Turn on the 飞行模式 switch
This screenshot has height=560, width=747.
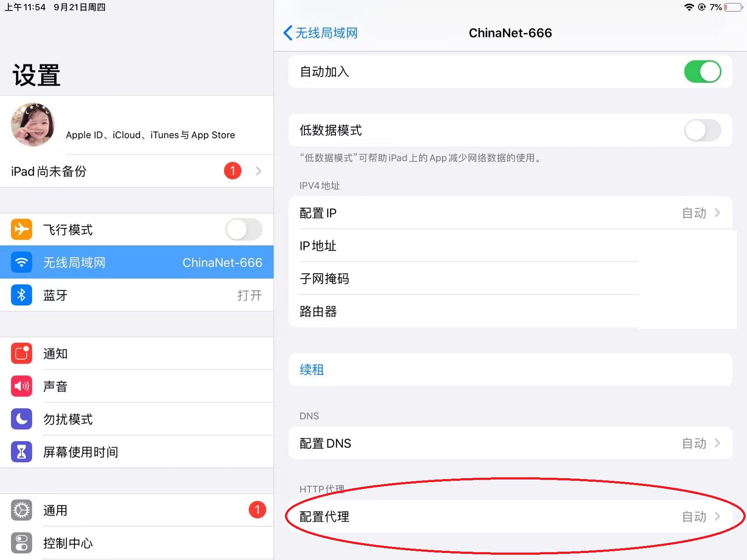[244, 229]
